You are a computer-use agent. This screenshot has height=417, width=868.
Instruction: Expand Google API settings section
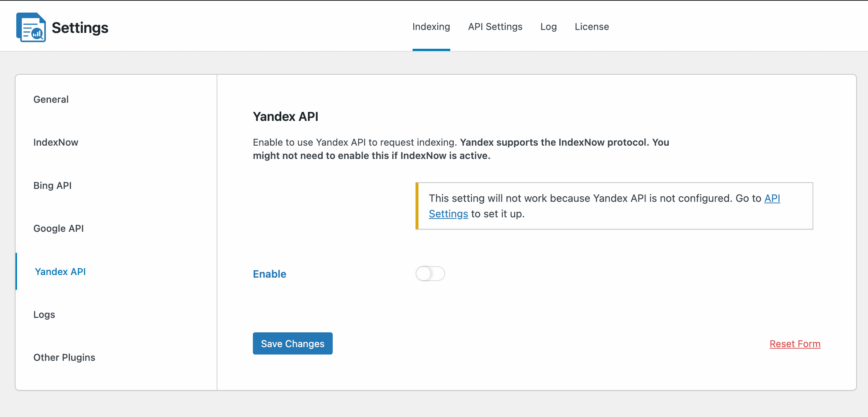coord(59,228)
